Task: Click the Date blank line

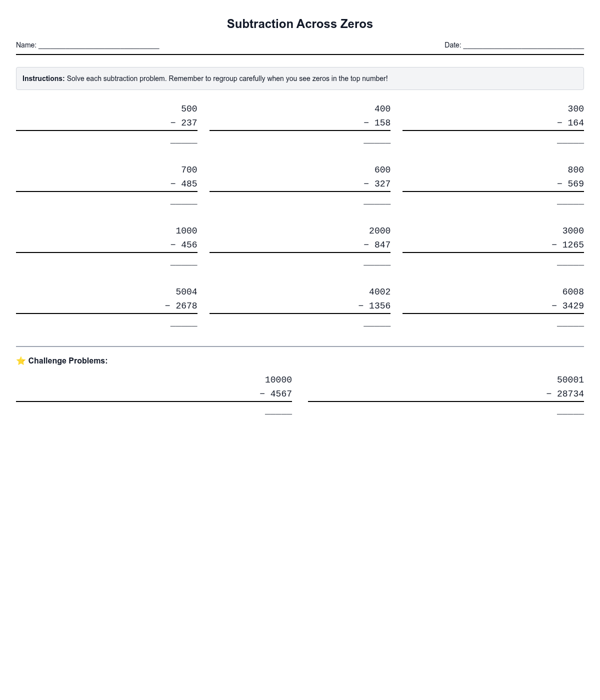Action: click(523, 45)
